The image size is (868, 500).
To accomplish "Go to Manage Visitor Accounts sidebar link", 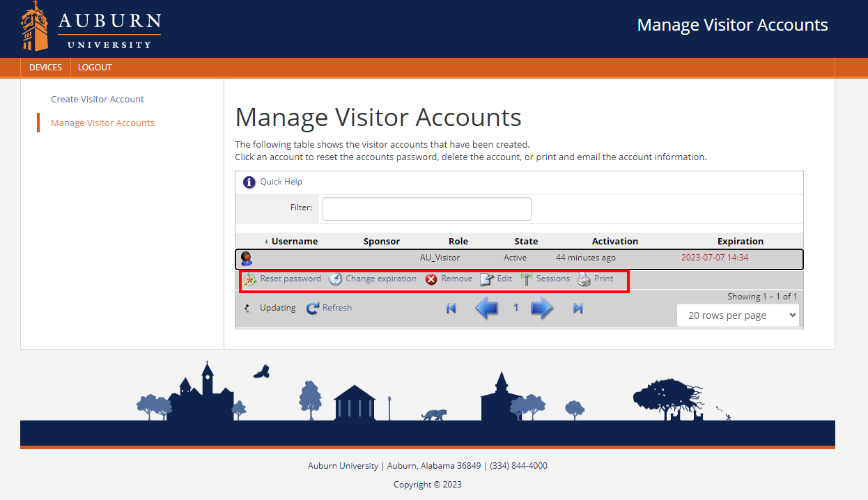I will [102, 123].
